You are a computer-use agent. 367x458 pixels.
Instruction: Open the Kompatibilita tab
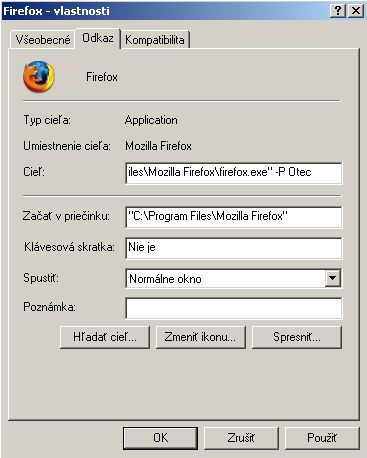pyautogui.click(x=155, y=40)
